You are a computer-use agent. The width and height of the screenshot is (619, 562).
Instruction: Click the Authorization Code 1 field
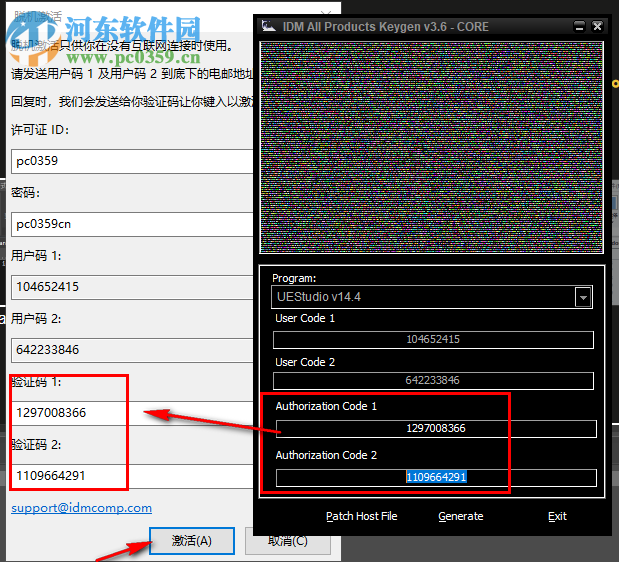[x=436, y=429]
